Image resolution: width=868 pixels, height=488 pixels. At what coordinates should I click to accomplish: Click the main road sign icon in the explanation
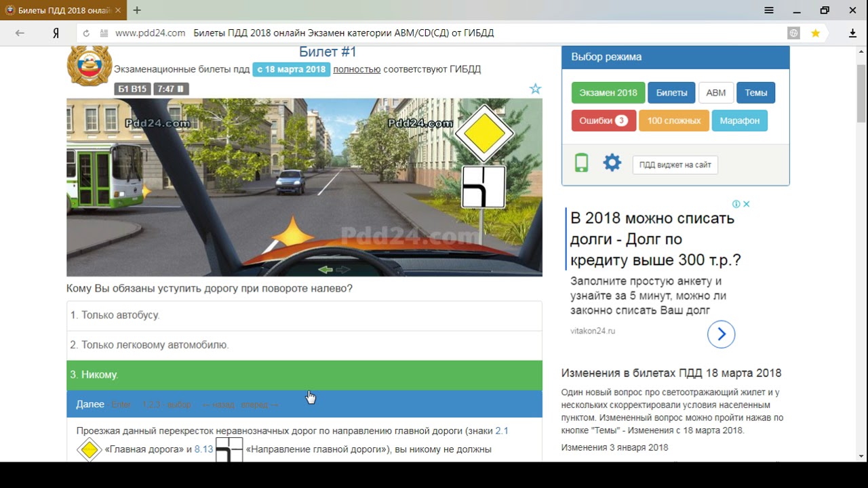pyautogui.click(x=90, y=449)
